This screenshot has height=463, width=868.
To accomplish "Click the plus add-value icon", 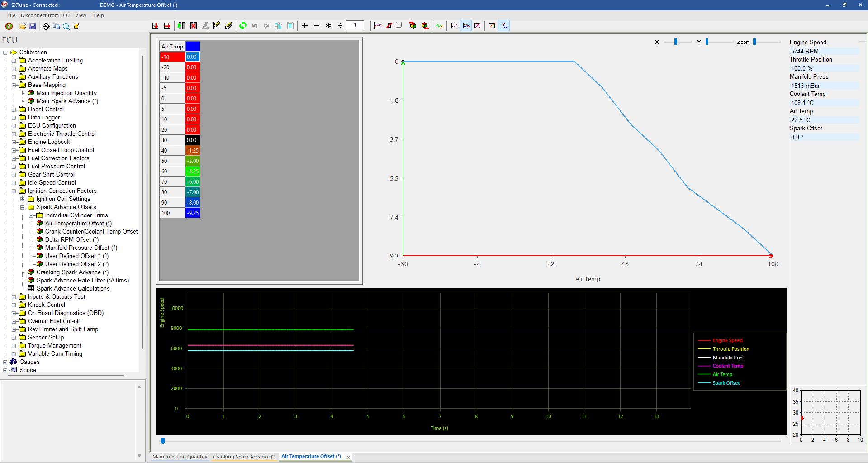I will [305, 26].
